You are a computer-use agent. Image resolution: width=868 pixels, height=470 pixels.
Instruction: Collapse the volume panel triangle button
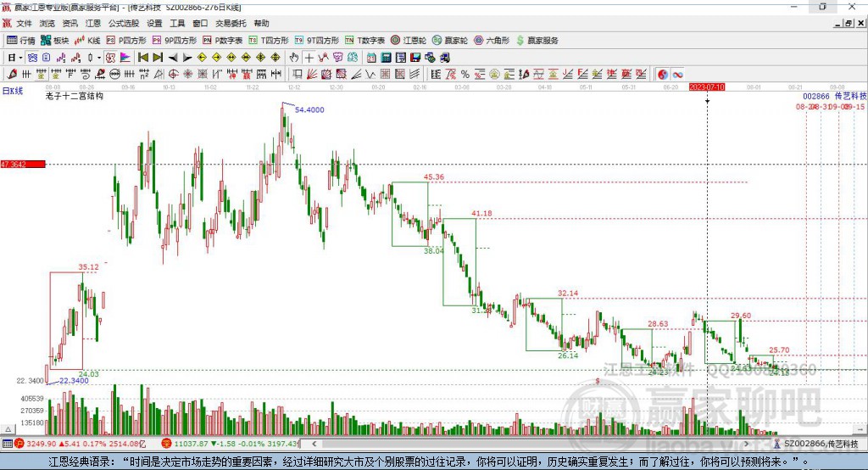(8, 429)
